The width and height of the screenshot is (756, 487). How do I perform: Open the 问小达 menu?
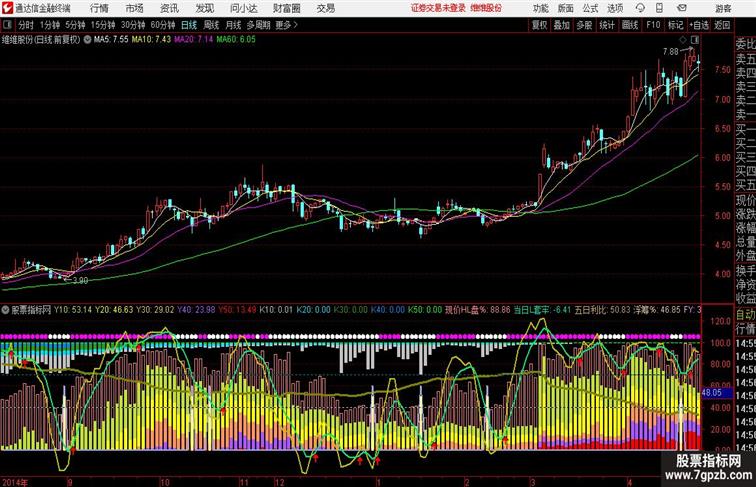coord(243,8)
